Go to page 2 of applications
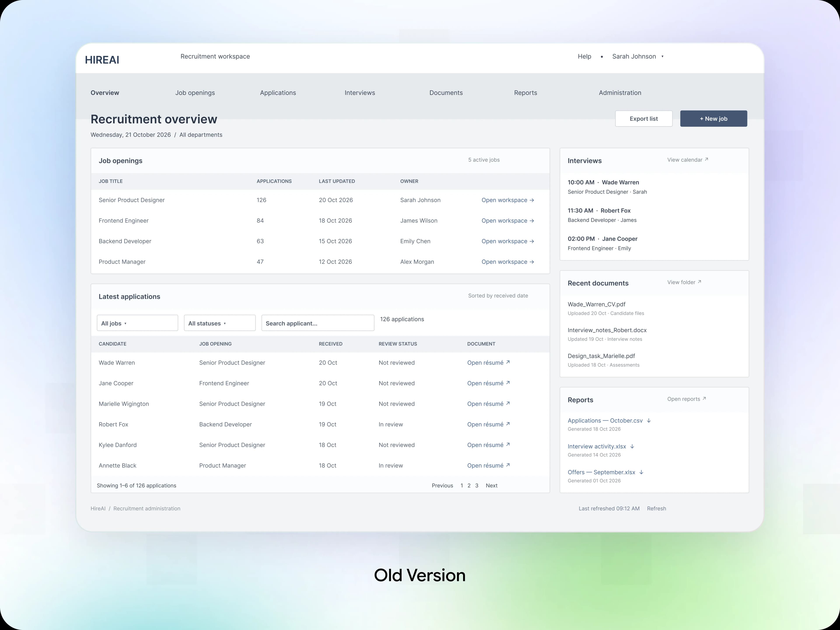 (469, 486)
